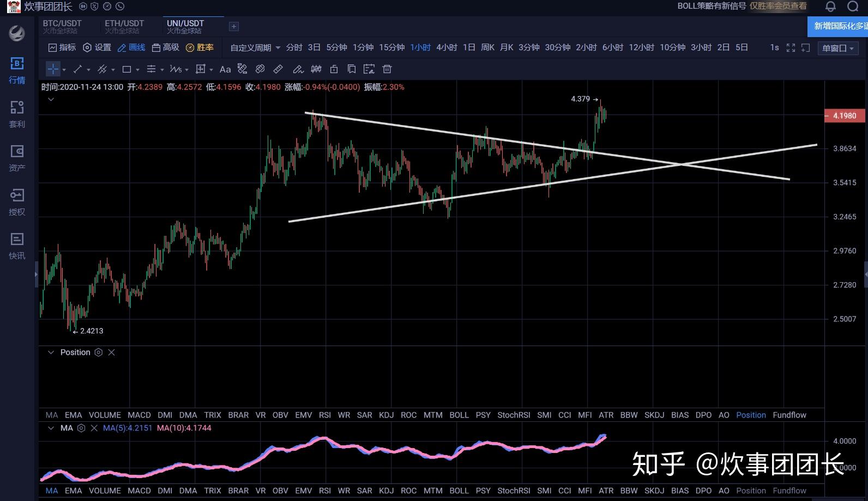The image size is (868, 501).
Task: Click the 4.1980 current price label
Action: coord(844,116)
